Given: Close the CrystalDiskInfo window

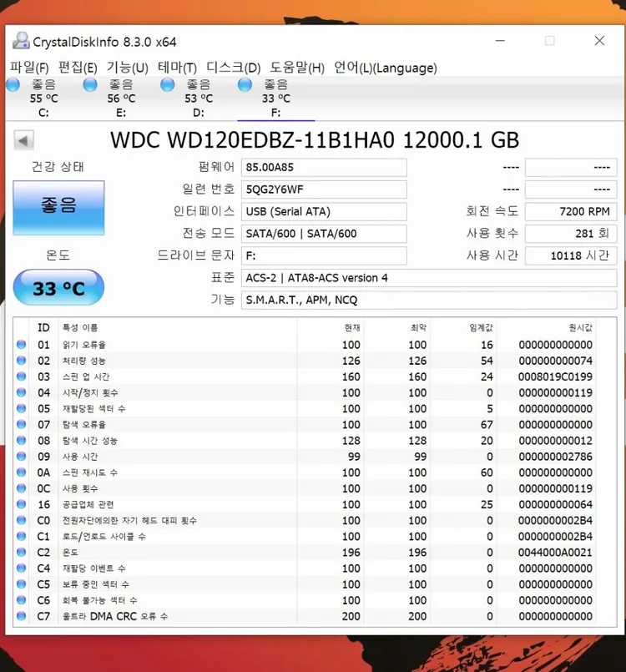Looking at the screenshot, I should coord(599,41).
